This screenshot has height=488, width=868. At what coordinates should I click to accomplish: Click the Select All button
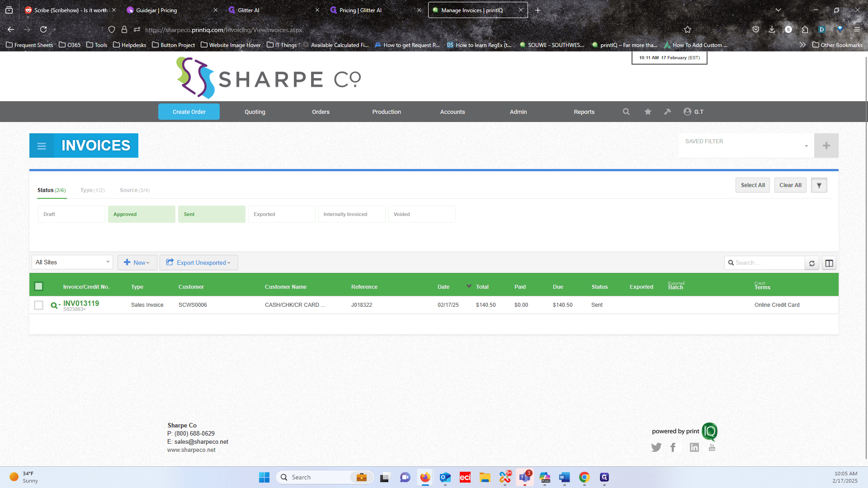point(753,185)
